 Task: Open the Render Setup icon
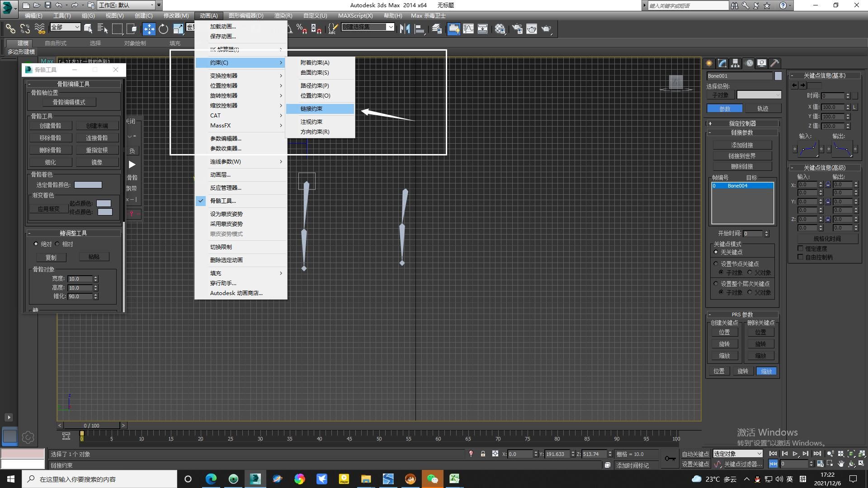pyautogui.click(x=517, y=29)
